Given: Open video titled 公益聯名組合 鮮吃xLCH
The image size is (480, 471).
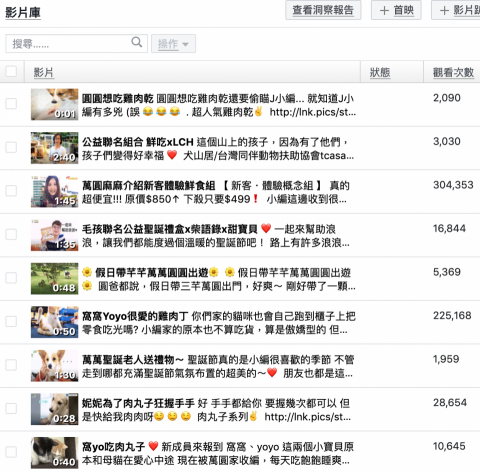Looking at the screenshot, I should click(x=138, y=142).
